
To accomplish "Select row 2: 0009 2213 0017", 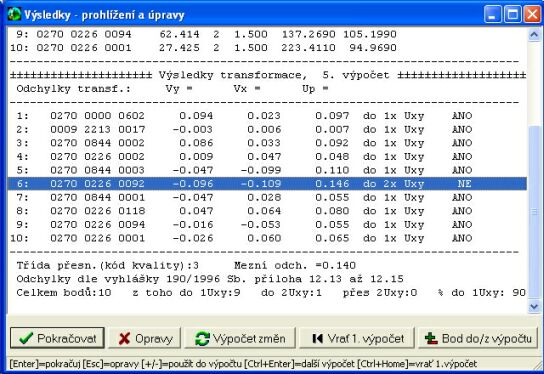I will [267, 129].
